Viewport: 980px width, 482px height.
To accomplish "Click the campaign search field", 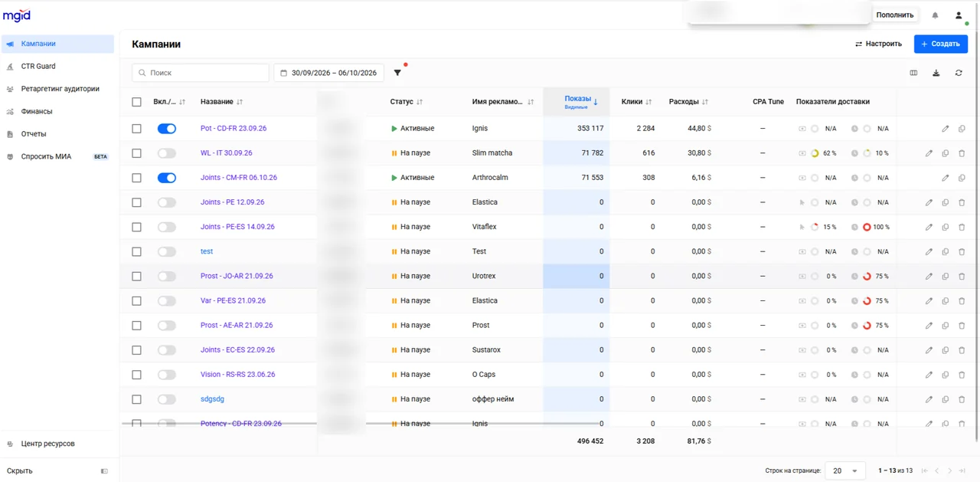I will (201, 73).
